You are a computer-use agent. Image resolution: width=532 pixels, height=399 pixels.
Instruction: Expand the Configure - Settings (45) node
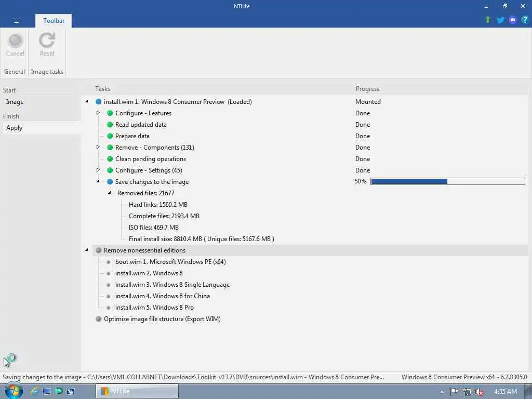(98, 170)
